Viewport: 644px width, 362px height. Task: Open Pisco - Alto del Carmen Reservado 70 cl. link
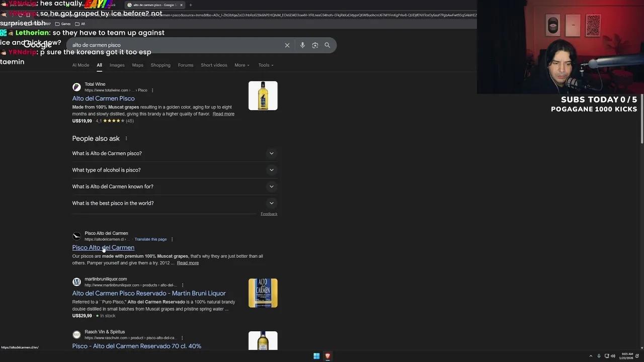click(136, 346)
